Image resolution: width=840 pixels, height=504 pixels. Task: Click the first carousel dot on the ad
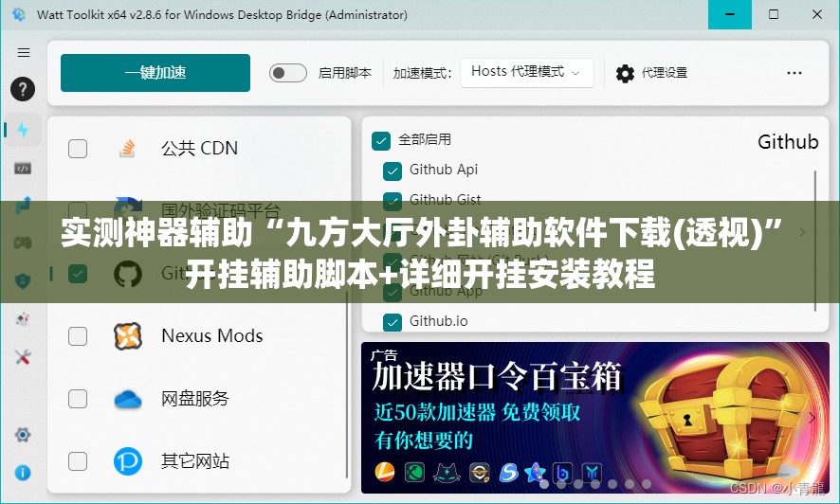click(544, 484)
